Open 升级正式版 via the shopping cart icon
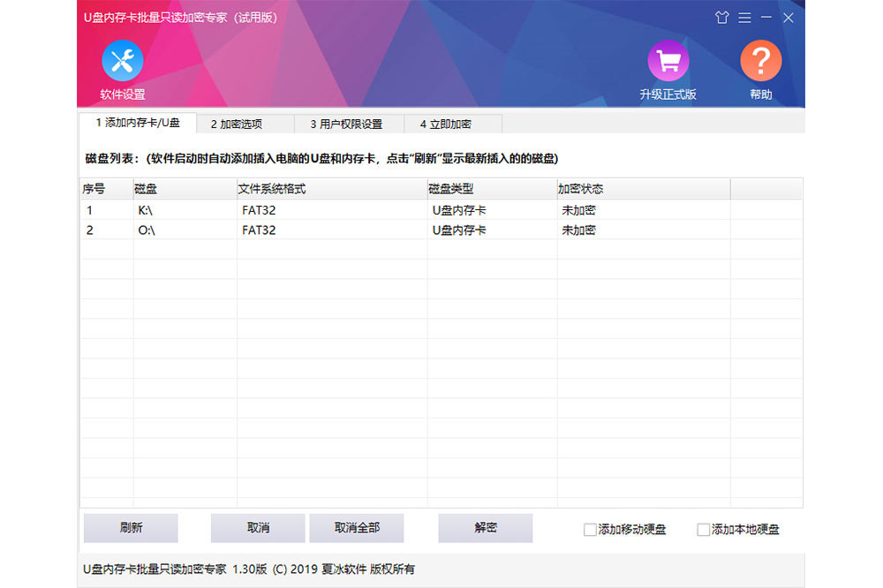This screenshot has height=588, width=883. pos(668,61)
